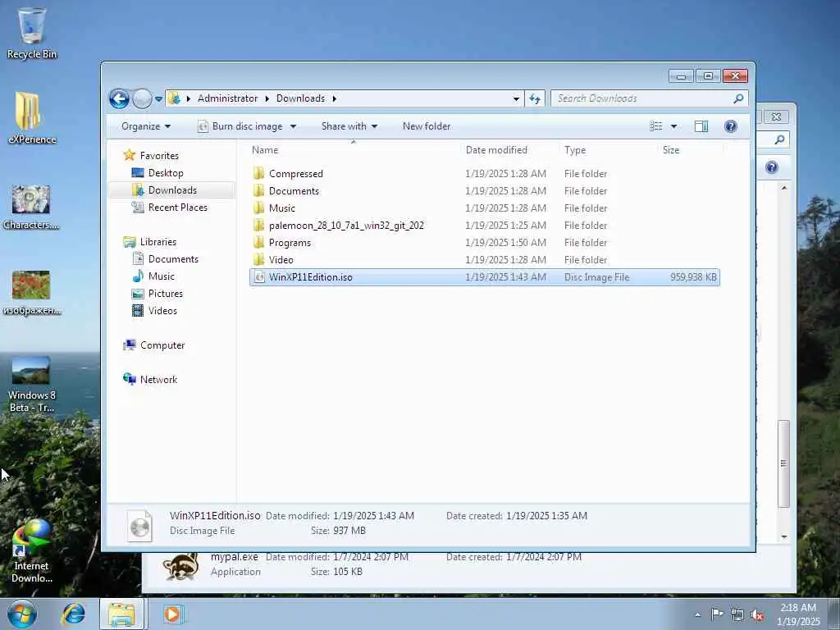
Task: Select the Compressed folder icon
Action: (x=259, y=174)
